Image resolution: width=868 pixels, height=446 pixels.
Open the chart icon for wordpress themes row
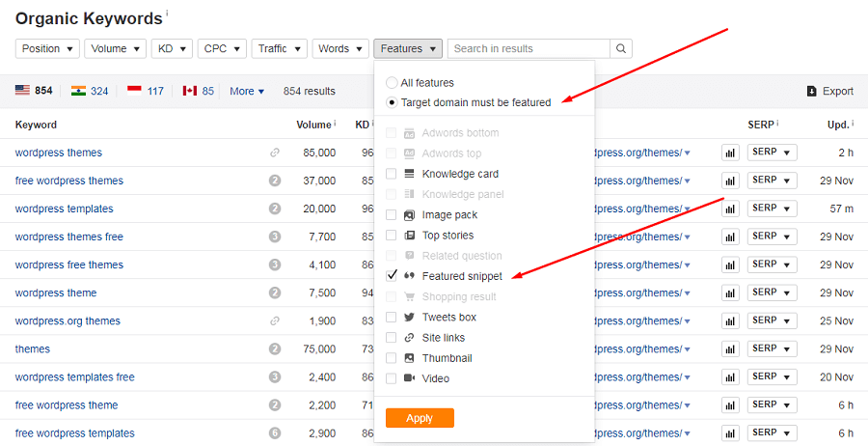coord(730,153)
